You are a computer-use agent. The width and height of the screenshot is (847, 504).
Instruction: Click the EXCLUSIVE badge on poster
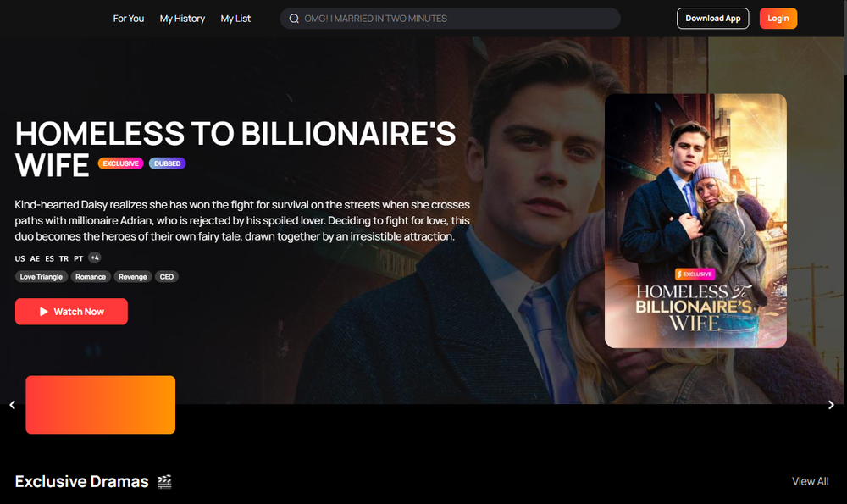[695, 274]
